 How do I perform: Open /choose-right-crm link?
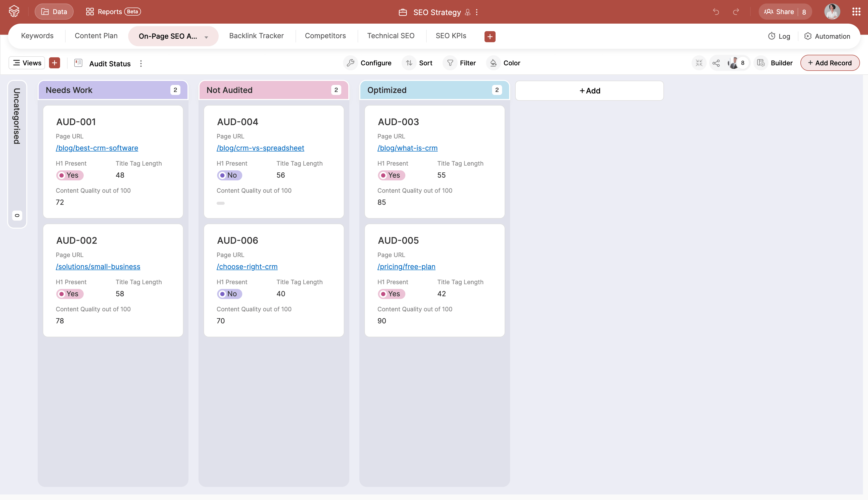247,267
